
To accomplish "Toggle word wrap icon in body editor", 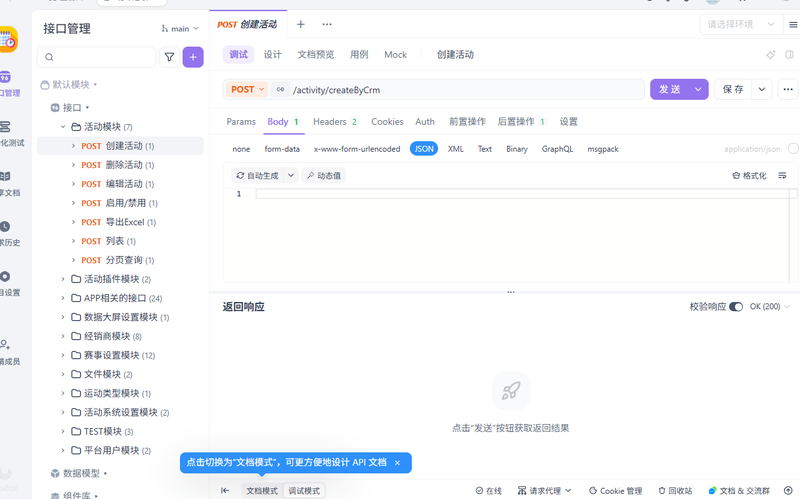I will coord(782,176).
